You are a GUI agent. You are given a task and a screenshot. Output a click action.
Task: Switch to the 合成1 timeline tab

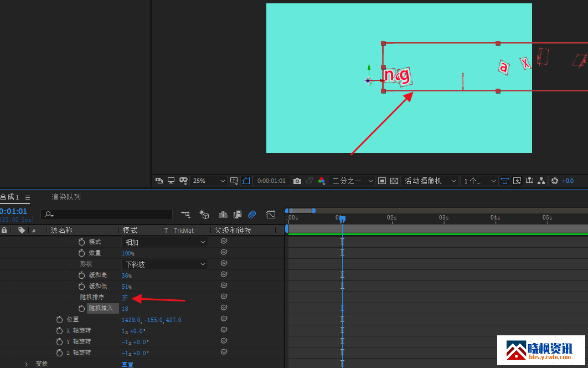(10, 197)
